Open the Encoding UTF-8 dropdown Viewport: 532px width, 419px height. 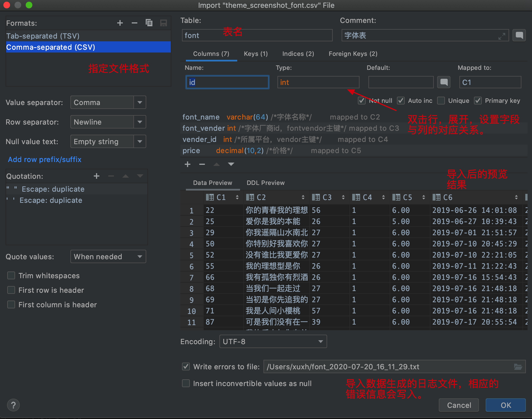pyautogui.click(x=273, y=341)
